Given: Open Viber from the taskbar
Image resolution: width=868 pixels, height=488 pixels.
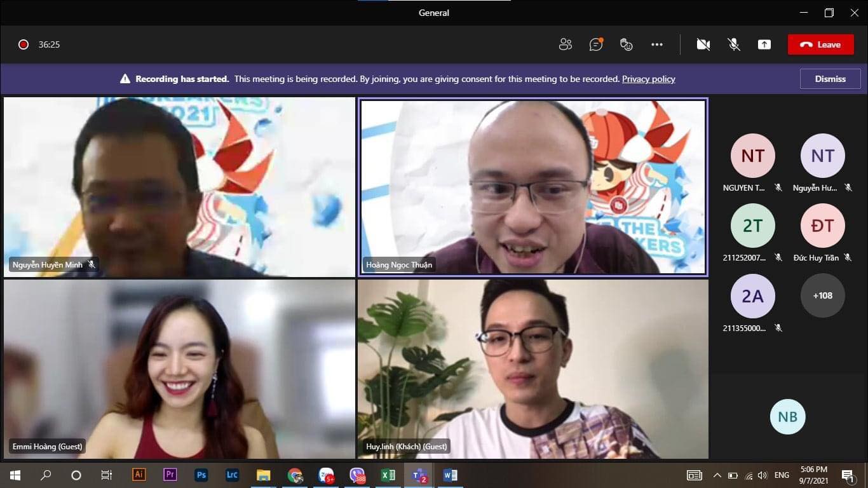Looking at the screenshot, I should point(357,475).
